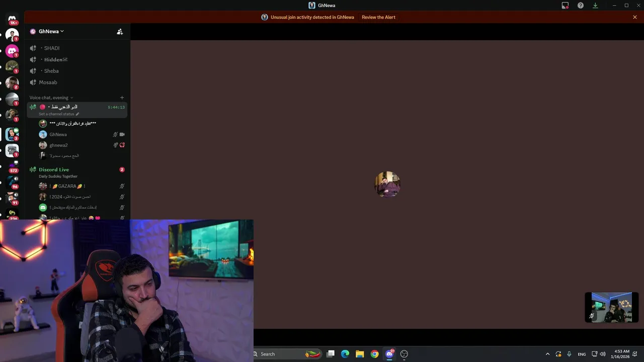Open server icon with 96 badge

click(13, 183)
